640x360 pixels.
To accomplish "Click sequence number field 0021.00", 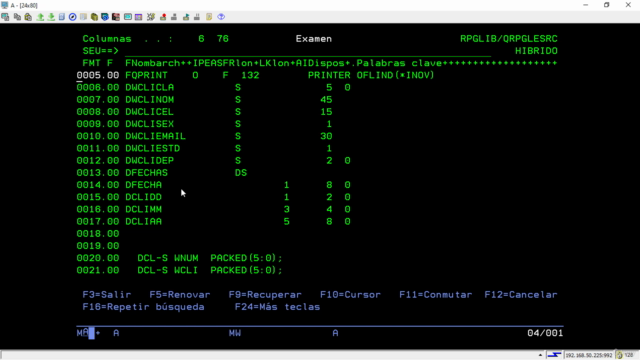I will tap(98, 270).
